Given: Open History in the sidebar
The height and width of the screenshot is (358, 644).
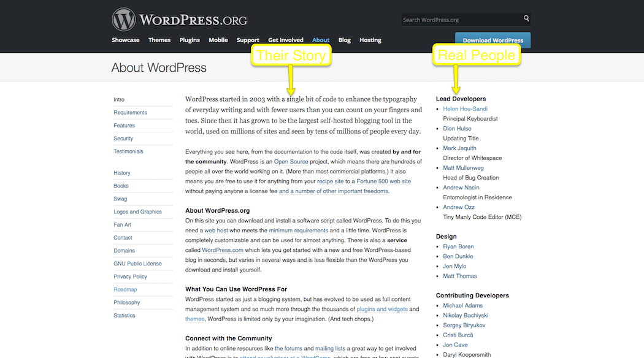Looking at the screenshot, I should pyautogui.click(x=122, y=173).
